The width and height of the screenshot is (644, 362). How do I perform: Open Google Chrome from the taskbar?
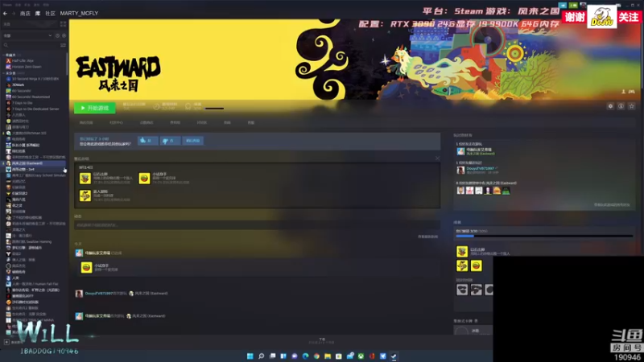point(316,356)
